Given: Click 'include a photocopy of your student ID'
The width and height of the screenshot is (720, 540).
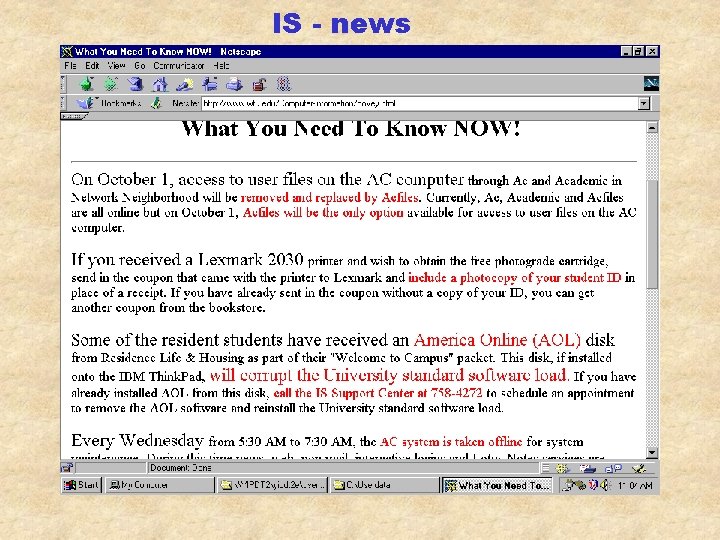Looking at the screenshot, I should tap(515, 278).
